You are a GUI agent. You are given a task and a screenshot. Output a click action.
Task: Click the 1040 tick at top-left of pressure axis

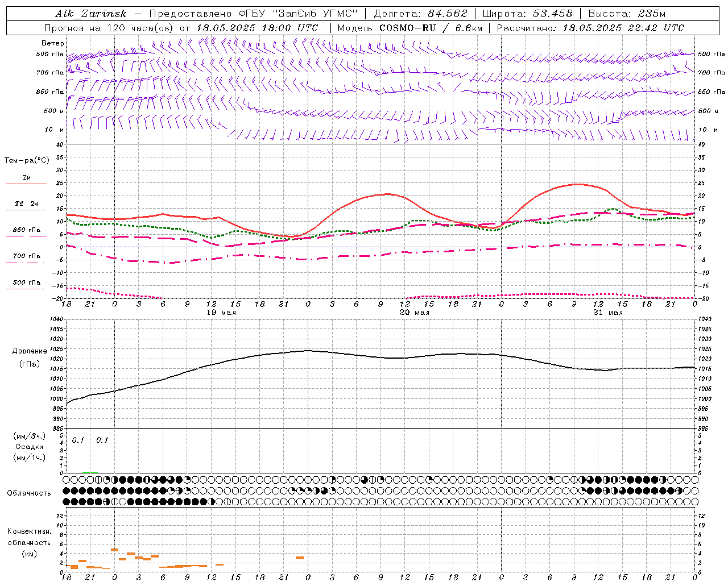point(56,319)
